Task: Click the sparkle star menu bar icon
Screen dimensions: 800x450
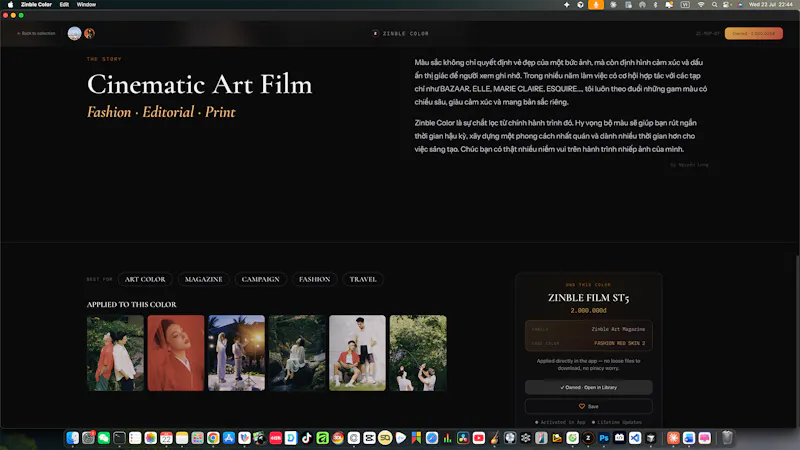Action: [566, 5]
